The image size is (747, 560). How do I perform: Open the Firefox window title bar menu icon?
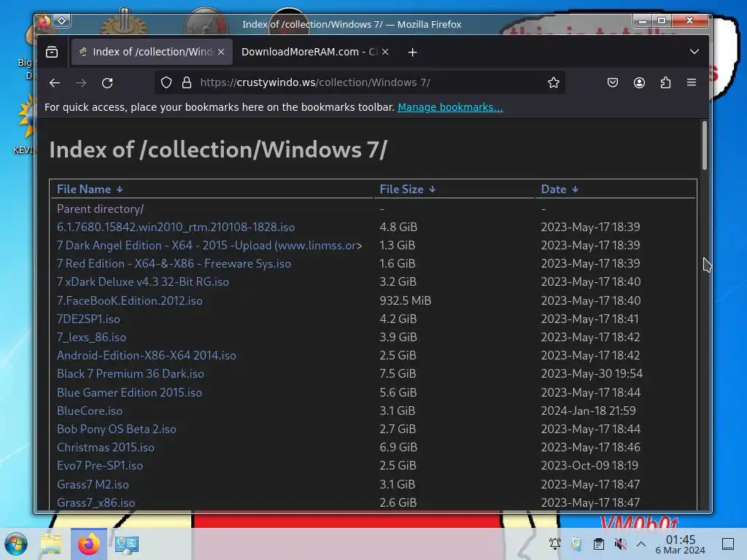(x=44, y=20)
